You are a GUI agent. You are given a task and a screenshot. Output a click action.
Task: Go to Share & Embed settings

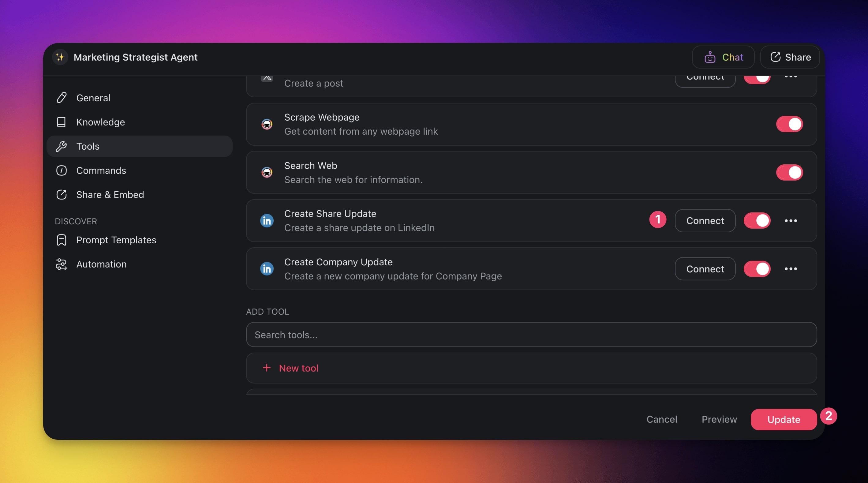pyautogui.click(x=110, y=195)
